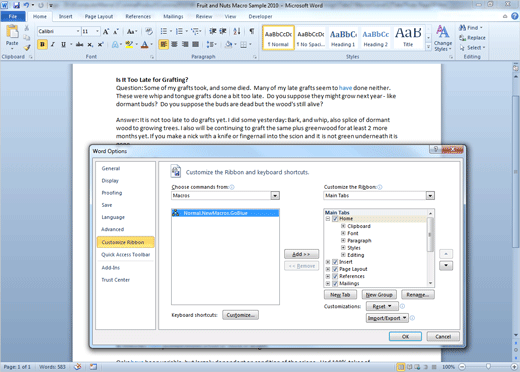Viewport: 520px width, 372px height.
Task: Toggle the Mailings tab checkbox
Action: pos(335,284)
